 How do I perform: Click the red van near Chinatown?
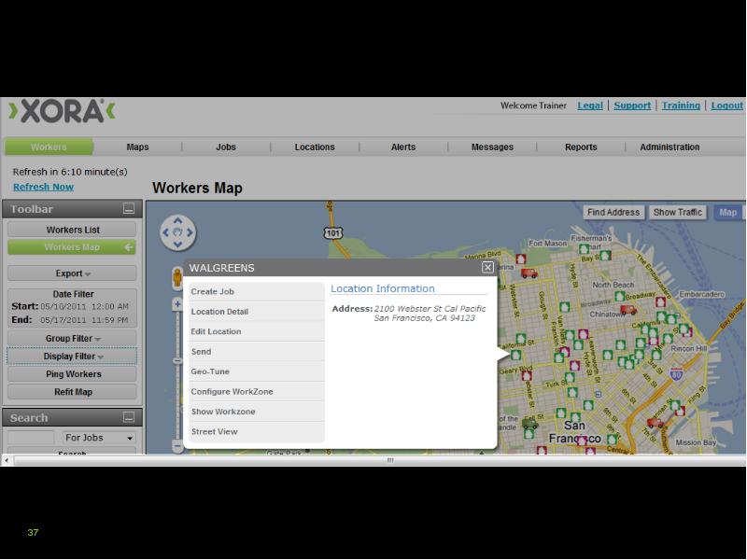point(628,310)
